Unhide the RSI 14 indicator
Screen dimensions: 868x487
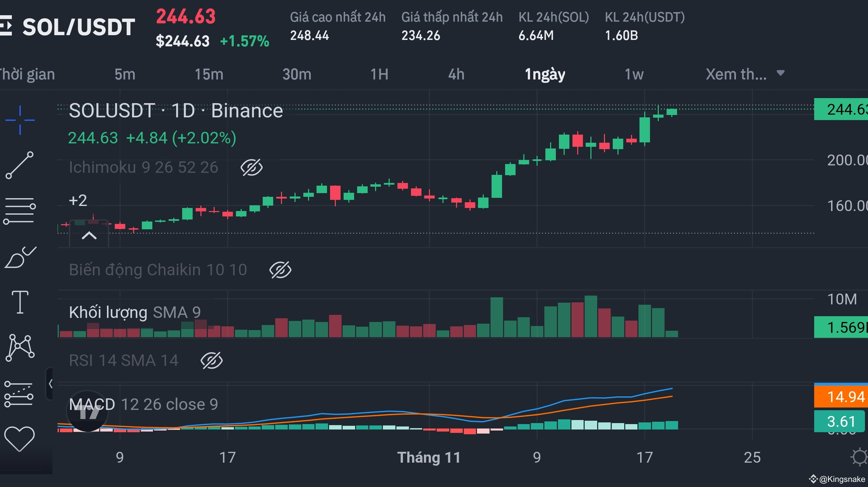212,361
